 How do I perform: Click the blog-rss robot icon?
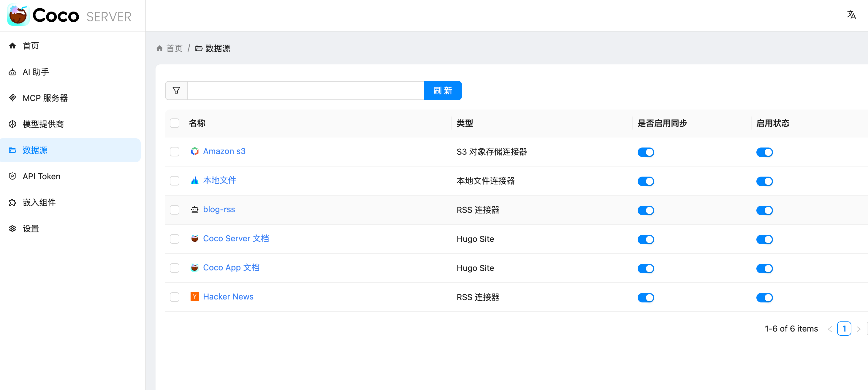pos(194,210)
